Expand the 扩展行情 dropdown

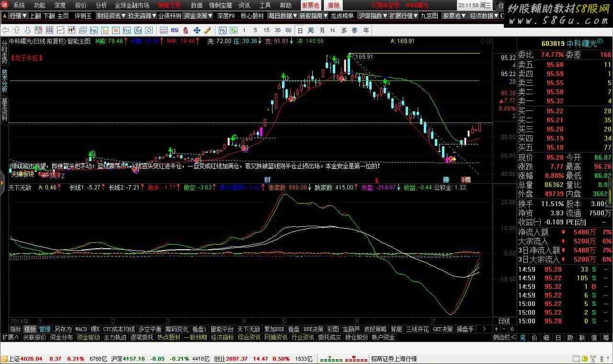[404, 16]
